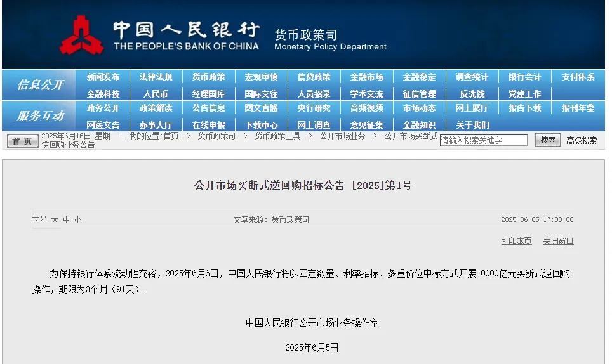Go to 调查统计 in navigation bar

[x=472, y=77]
